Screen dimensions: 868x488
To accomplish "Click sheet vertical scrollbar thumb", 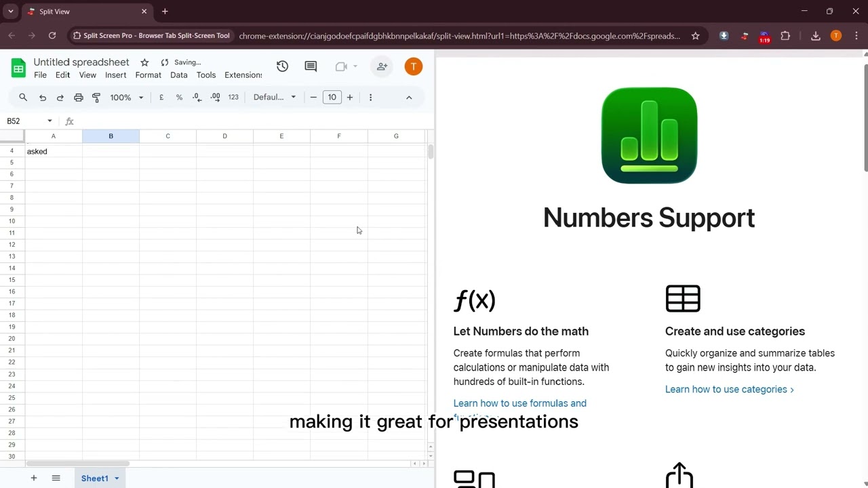I will (430, 152).
